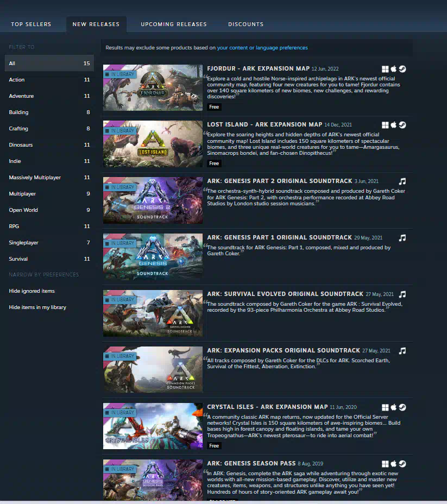Click the Genesis Season Pass capsule image

click(153, 480)
